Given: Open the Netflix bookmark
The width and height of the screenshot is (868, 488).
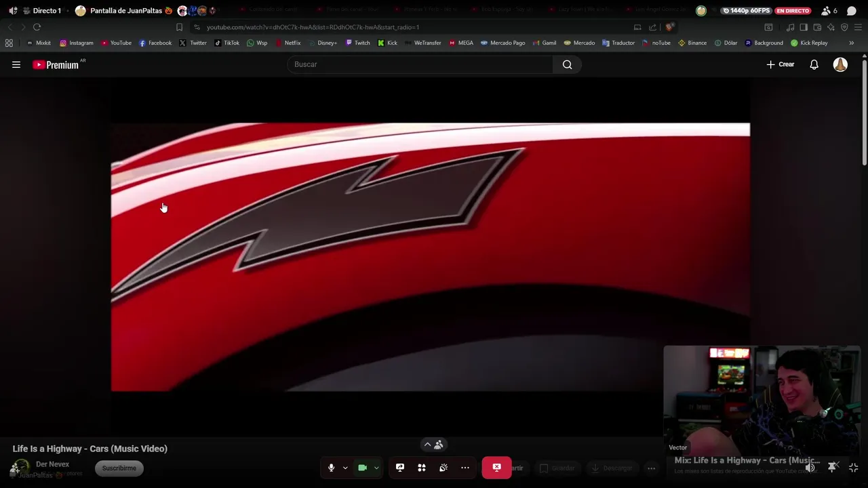Looking at the screenshot, I should point(288,43).
